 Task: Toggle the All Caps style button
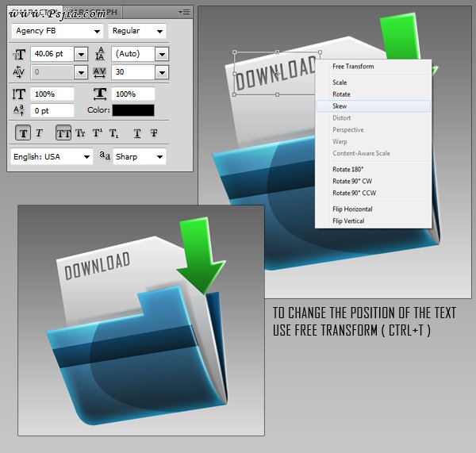coord(63,133)
